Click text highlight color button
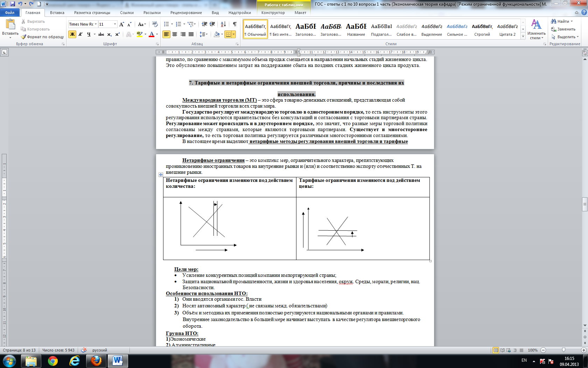The image size is (588, 368). (x=140, y=34)
